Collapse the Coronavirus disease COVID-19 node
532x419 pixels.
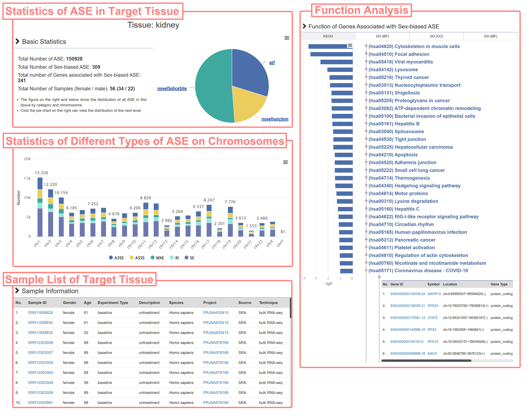pos(366,270)
